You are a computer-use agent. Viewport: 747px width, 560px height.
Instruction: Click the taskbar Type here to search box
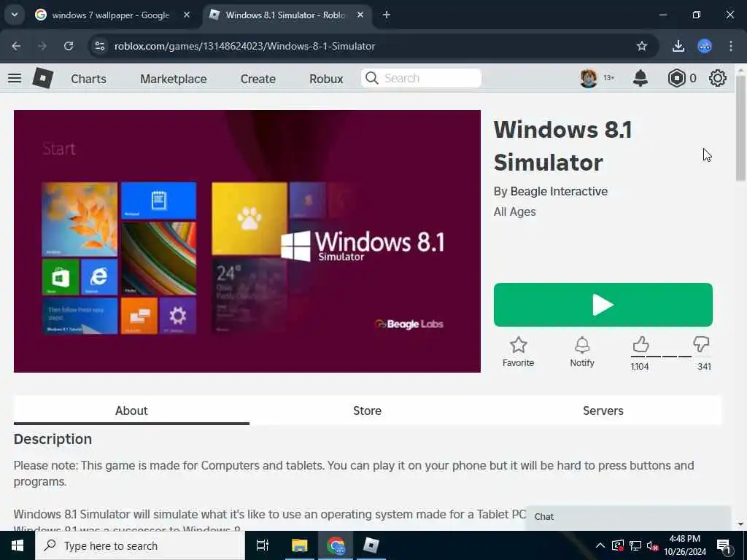[x=140, y=545]
